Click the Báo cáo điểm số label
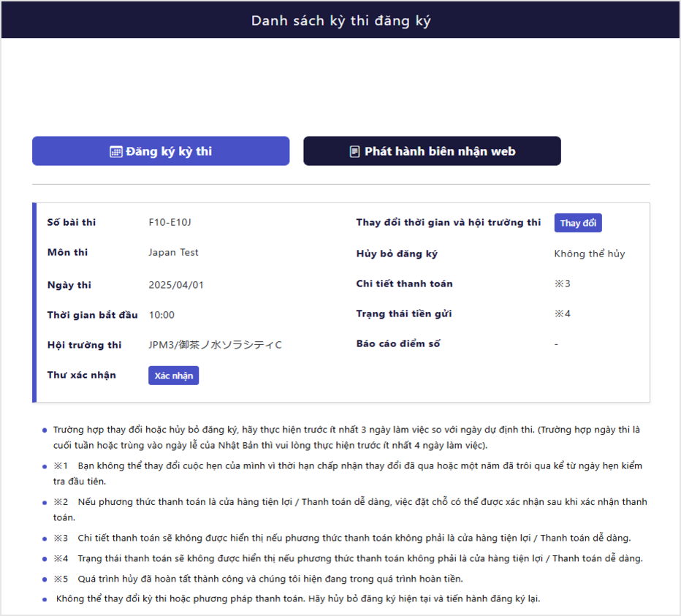 pyautogui.click(x=397, y=343)
